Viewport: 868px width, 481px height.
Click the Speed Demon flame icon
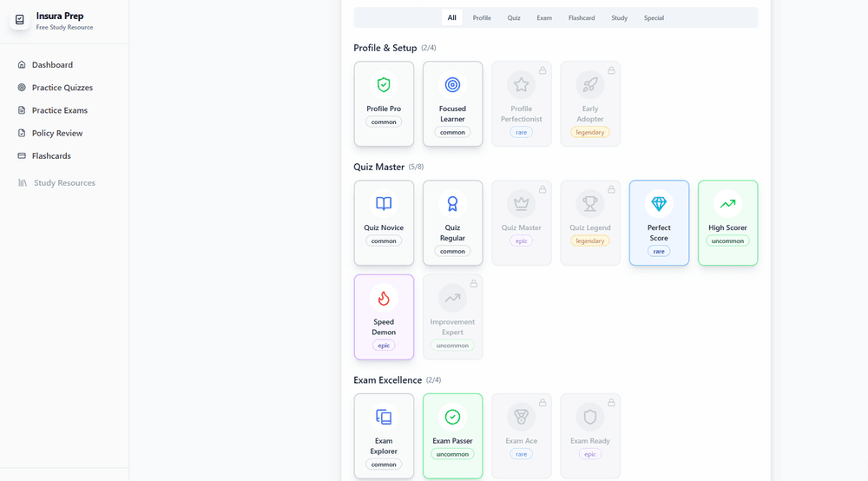(x=384, y=298)
